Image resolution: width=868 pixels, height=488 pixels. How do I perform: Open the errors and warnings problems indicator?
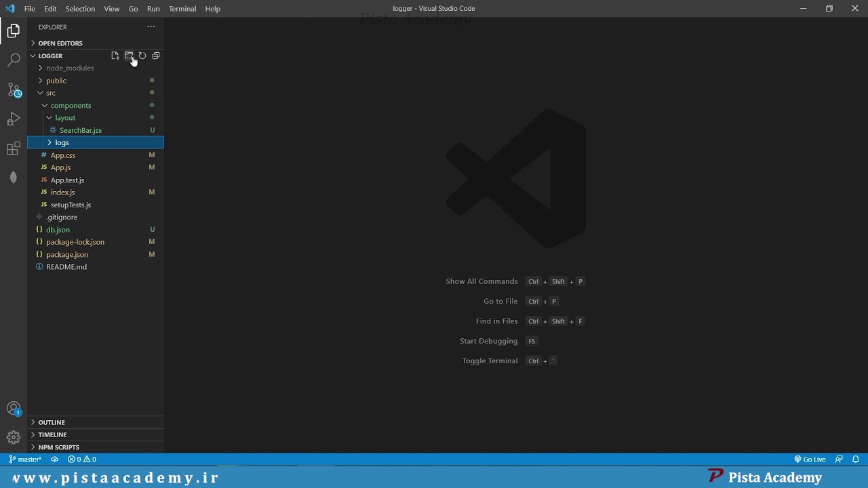[82, 460]
